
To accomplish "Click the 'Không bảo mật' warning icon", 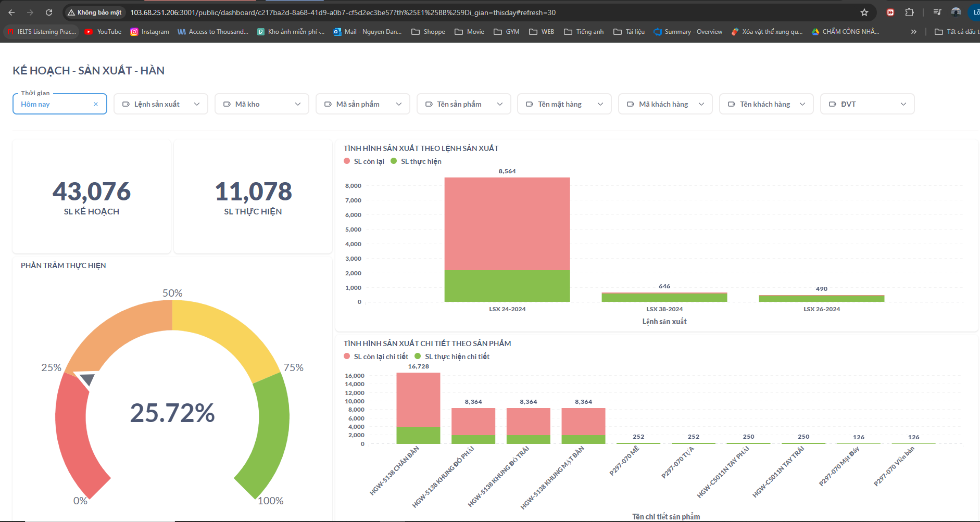I will click(x=70, y=12).
